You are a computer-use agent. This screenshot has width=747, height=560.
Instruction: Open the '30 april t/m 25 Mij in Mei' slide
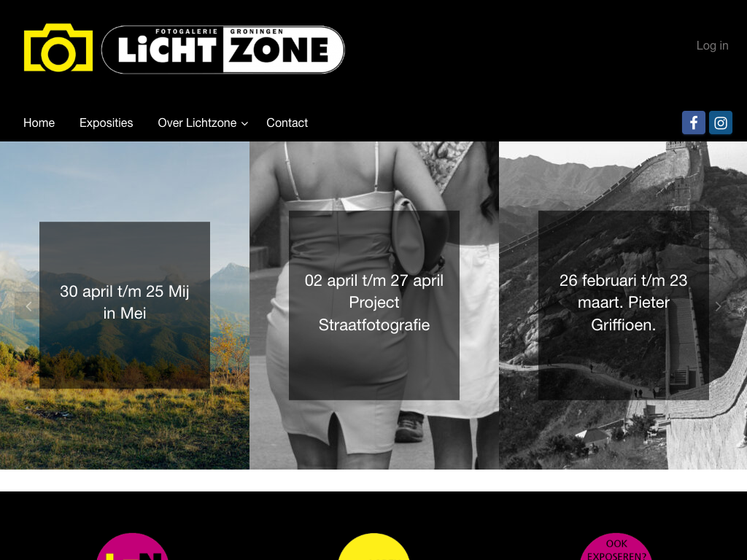124,303
